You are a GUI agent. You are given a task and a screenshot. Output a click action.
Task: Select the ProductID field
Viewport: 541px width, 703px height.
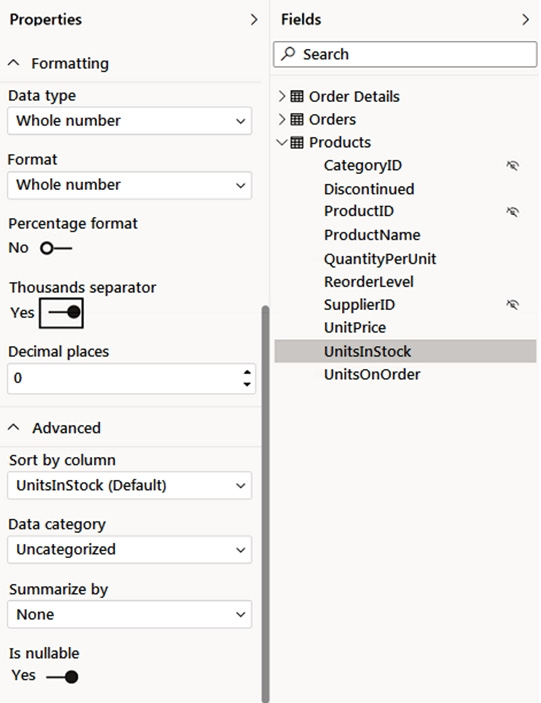(x=359, y=211)
